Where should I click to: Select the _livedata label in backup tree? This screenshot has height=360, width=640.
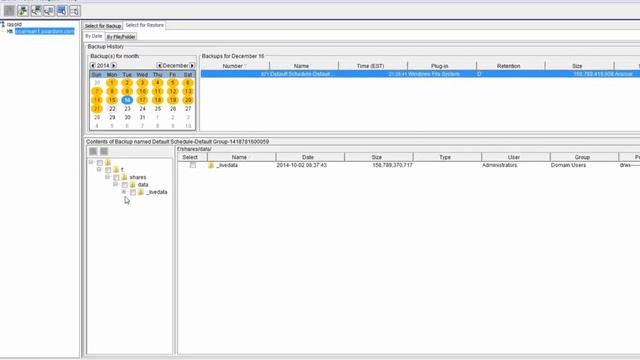(157, 192)
